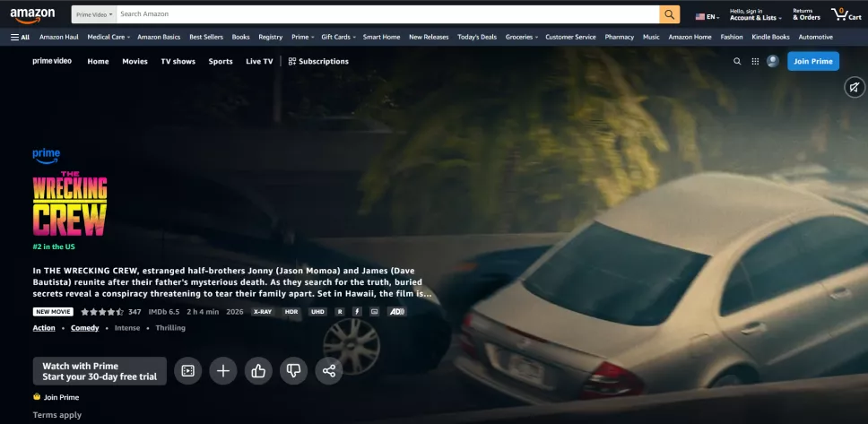Image resolution: width=868 pixels, height=424 pixels.
Task: Mark movie as not for me (thumbs down)
Action: (293, 371)
